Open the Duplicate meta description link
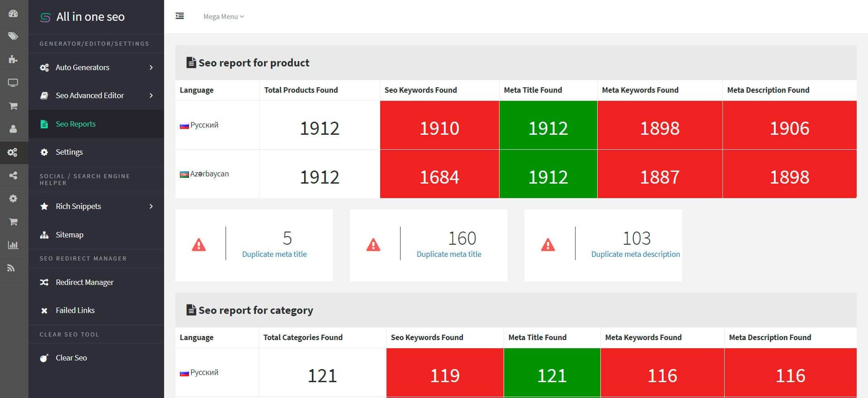Image resolution: width=868 pixels, height=398 pixels. click(636, 254)
